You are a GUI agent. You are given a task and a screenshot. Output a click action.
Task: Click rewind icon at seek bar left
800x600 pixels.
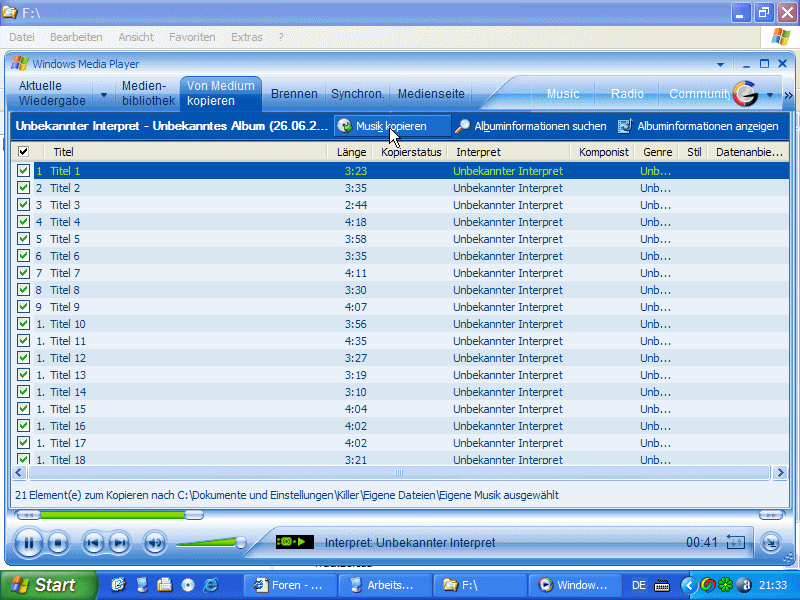28,515
